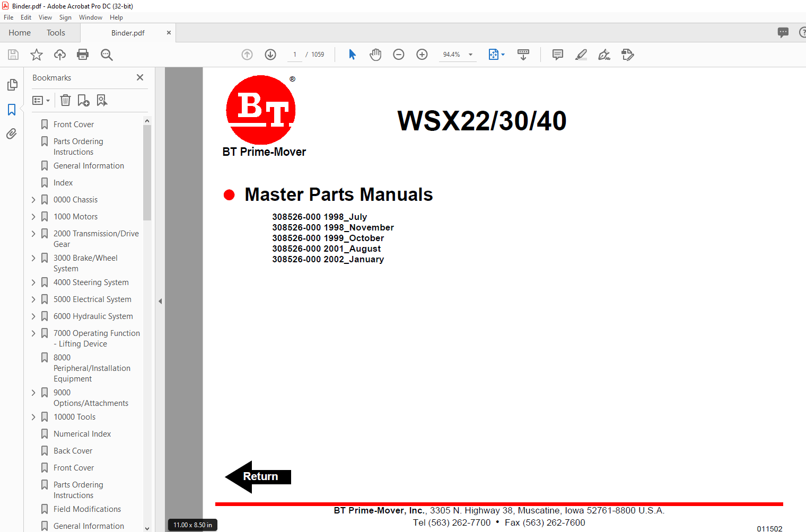Open the Attachments paperclip panel
The height and width of the screenshot is (532, 806).
[12, 134]
